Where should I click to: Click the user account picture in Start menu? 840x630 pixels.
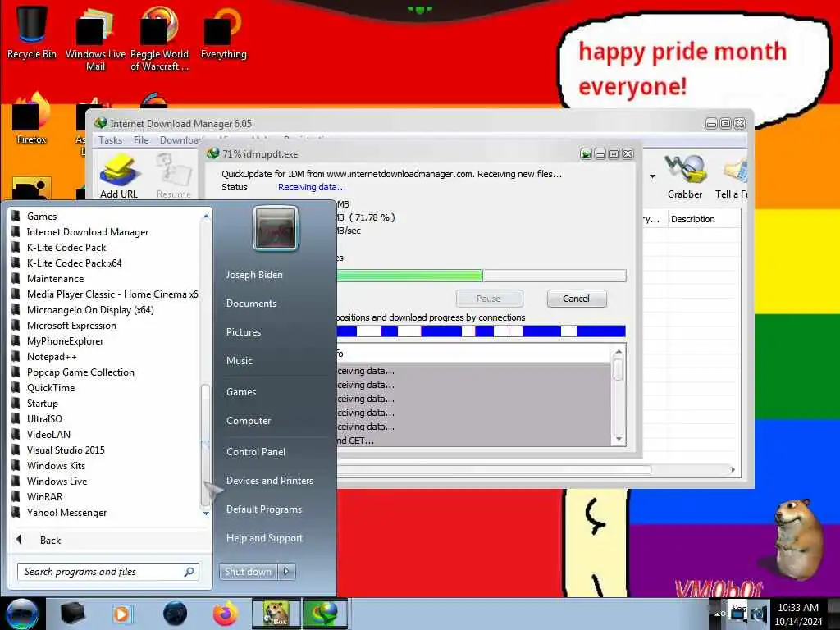coord(276,228)
